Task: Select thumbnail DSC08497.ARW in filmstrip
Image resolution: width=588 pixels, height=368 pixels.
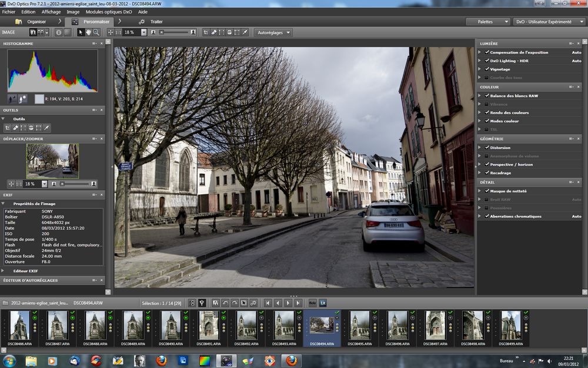Action: coord(435,327)
